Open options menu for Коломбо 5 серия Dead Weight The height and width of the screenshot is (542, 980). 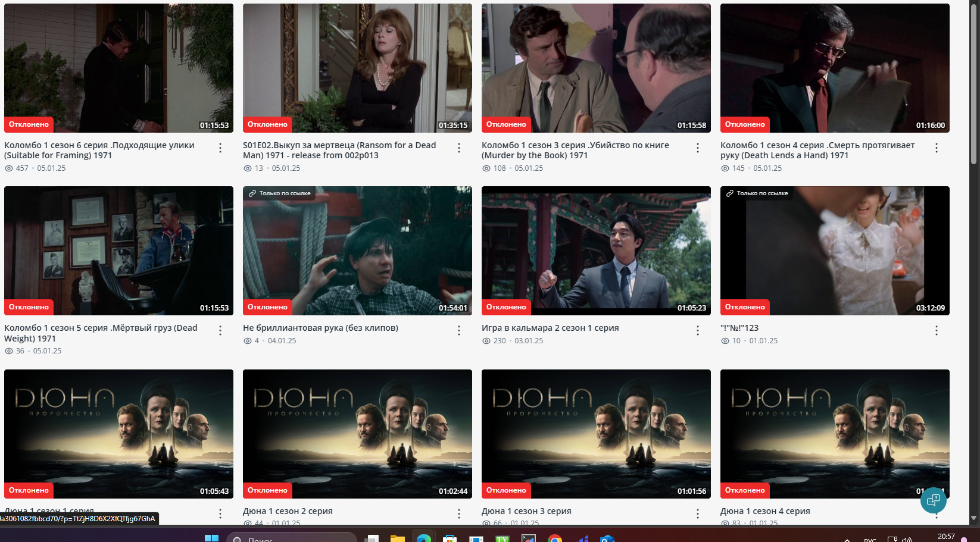click(220, 331)
